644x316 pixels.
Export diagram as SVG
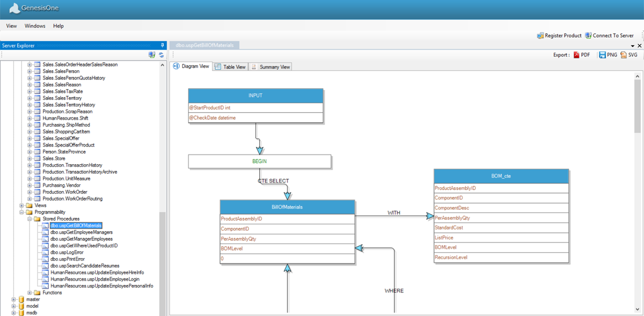(x=629, y=55)
